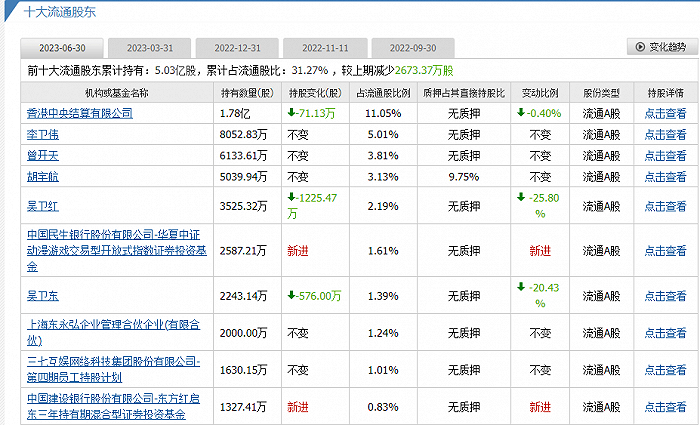Open shareholder link 吴卫红

pyautogui.click(x=43, y=206)
